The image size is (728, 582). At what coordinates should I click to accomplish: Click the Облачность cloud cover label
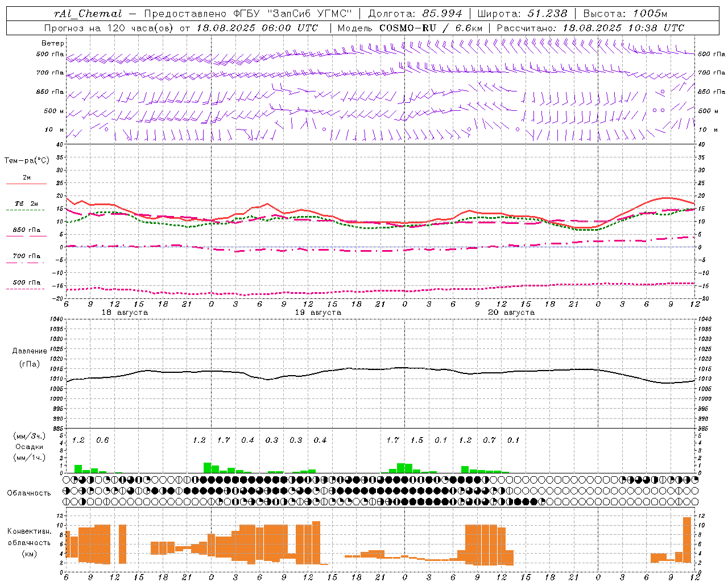[29, 493]
